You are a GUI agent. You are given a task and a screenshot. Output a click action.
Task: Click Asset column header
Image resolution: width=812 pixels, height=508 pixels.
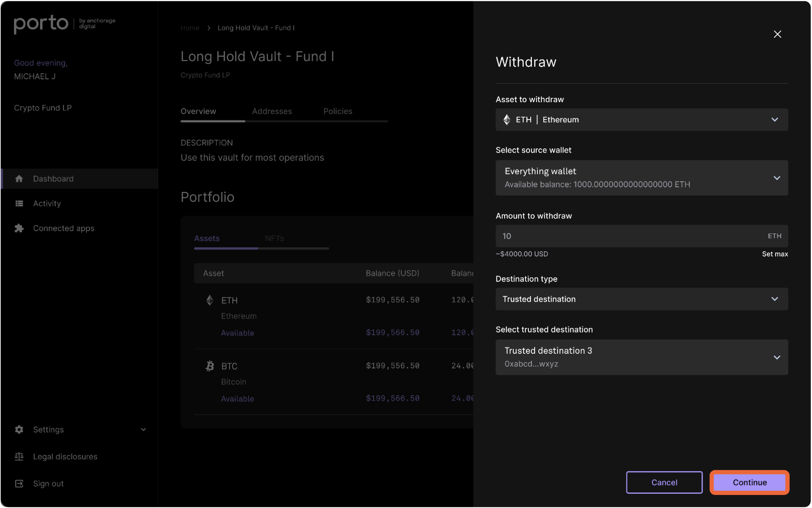click(213, 273)
